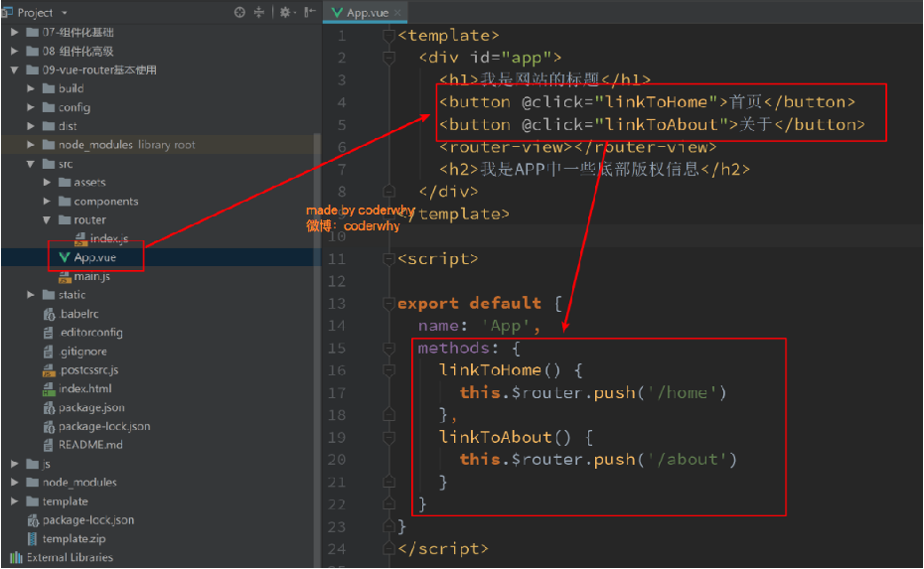Fold the <script> block at line 11
The width and height of the screenshot is (924, 569).
click(388, 258)
